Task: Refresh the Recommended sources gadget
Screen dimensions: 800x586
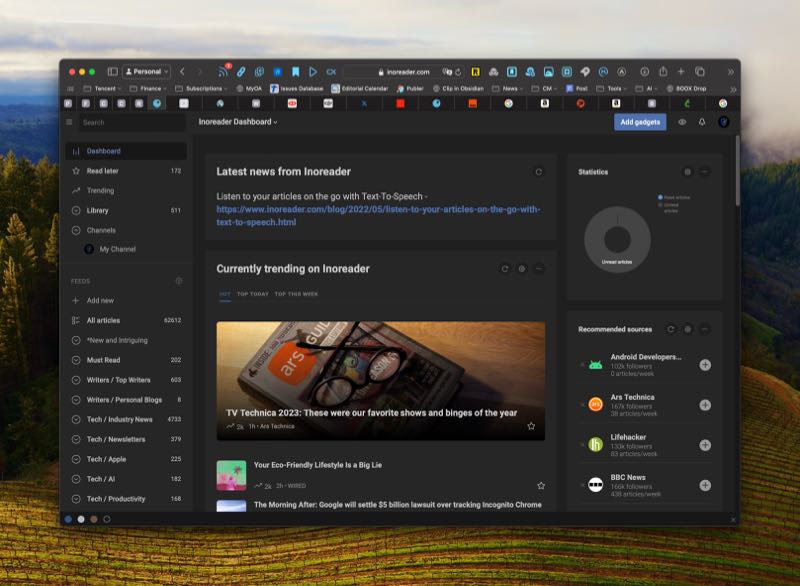Action: (671, 329)
